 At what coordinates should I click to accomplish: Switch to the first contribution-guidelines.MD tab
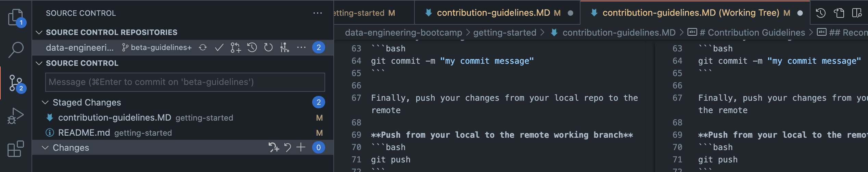pyautogui.click(x=493, y=13)
